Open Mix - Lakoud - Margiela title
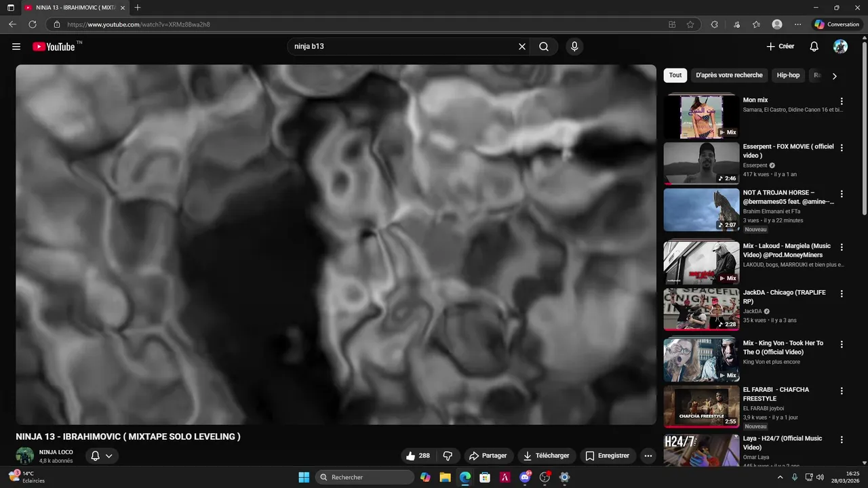The image size is (868, 488). (x=787, y=251)
